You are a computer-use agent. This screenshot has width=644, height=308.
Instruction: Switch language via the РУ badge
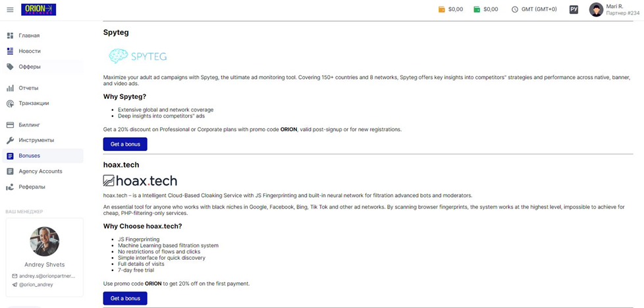pos(574,9)
